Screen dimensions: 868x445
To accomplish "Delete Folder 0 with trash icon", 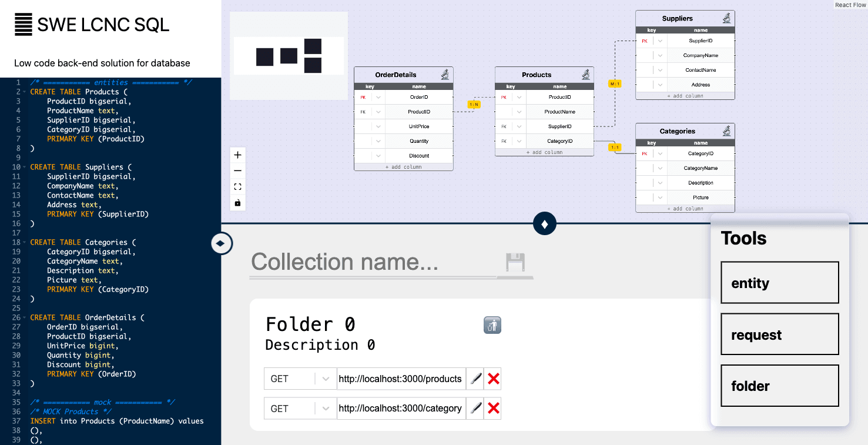I will [492, 325].
